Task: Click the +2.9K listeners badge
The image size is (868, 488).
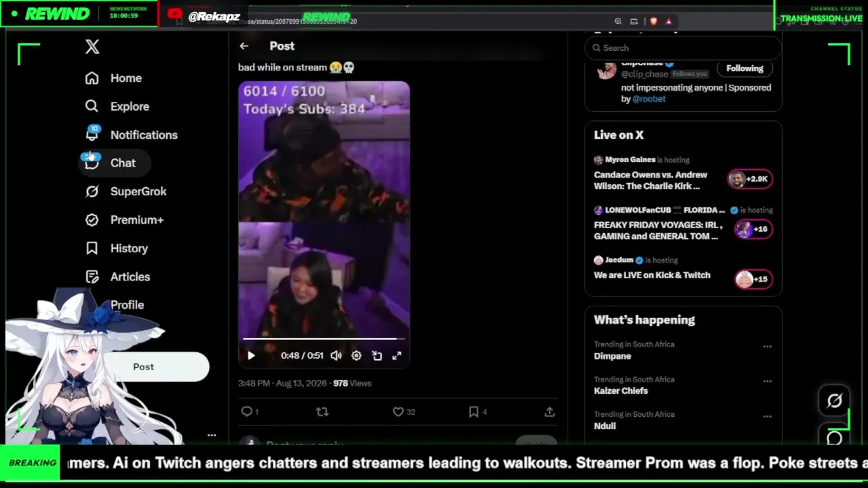Action: point(749,179)
